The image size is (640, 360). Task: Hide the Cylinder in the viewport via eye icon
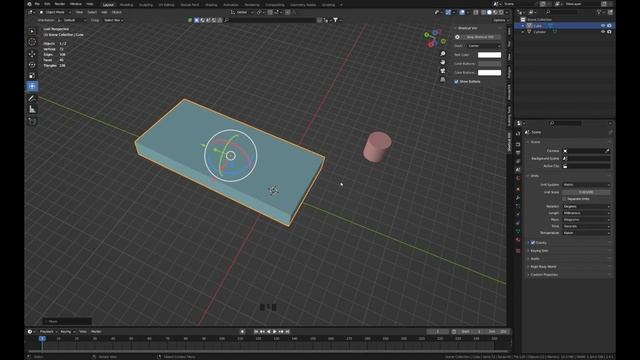pos(603,31)
